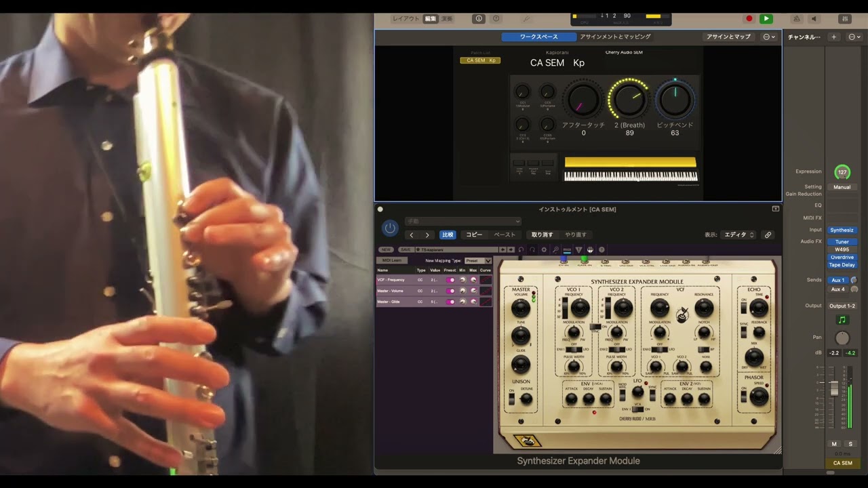Click the synth keyboard icon in the toolbar

coord(590,249)
